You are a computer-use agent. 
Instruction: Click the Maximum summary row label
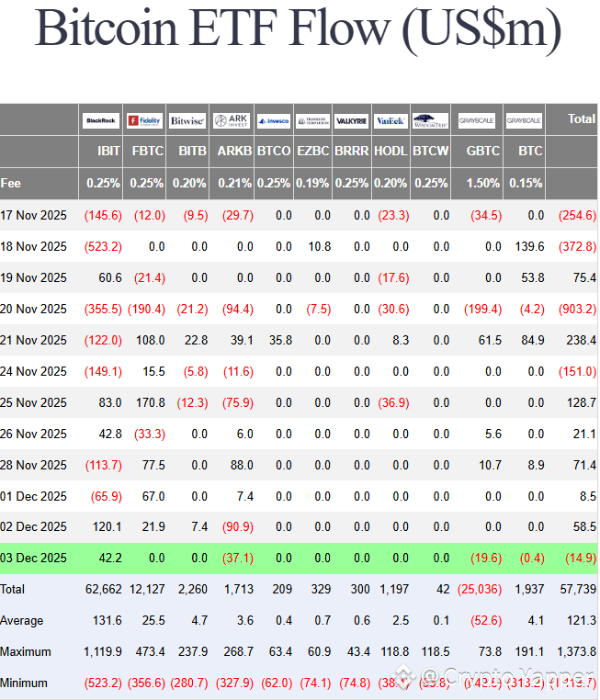tap(26, 652)
